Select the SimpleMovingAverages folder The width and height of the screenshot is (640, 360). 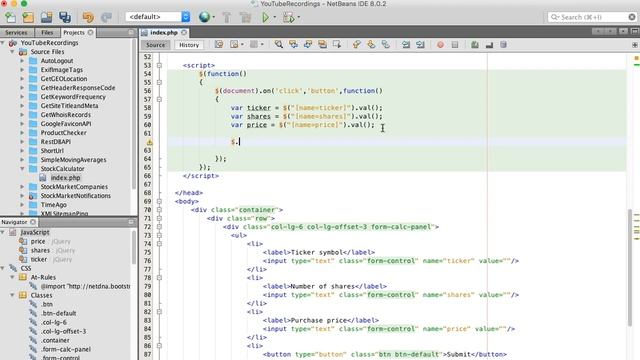(x=73, y=160)
